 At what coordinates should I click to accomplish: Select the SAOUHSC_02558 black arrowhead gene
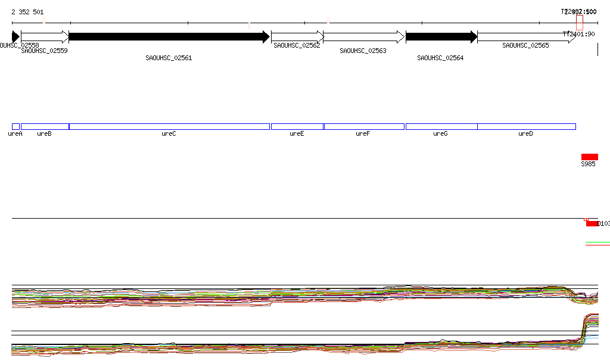[15, 37]
